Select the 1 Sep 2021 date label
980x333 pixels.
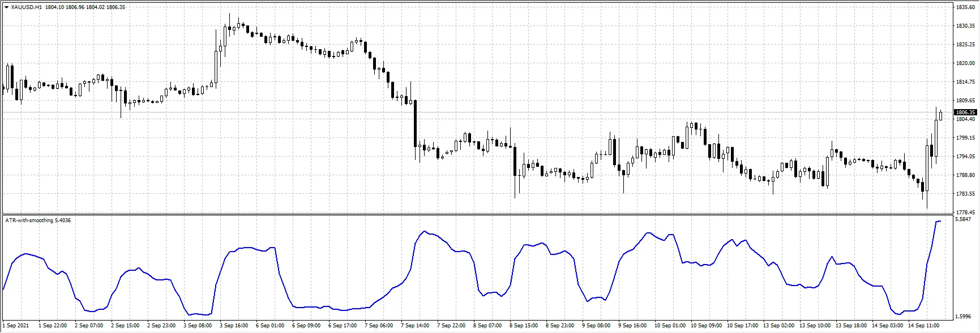pyautogui.click(x=16, y=326)
